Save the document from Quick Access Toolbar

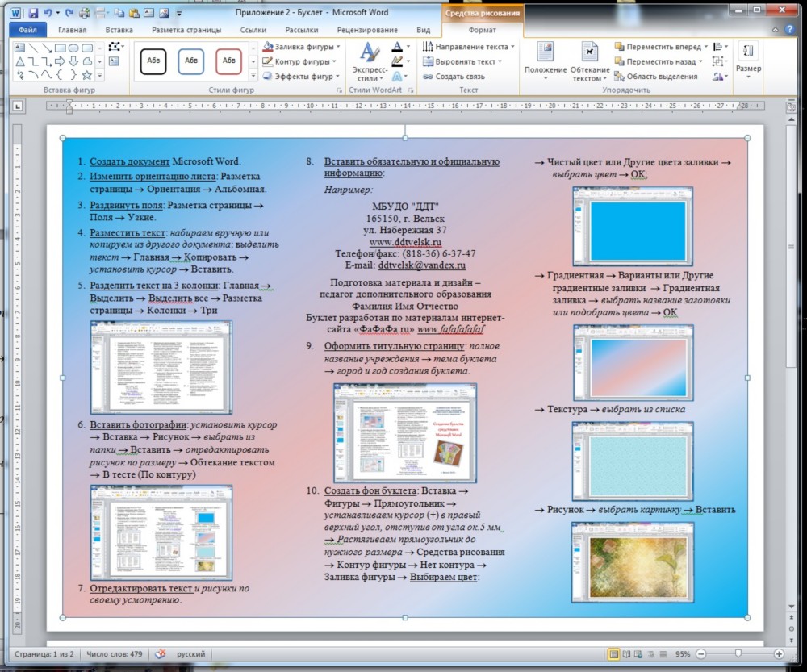click(x=33, y=13)
